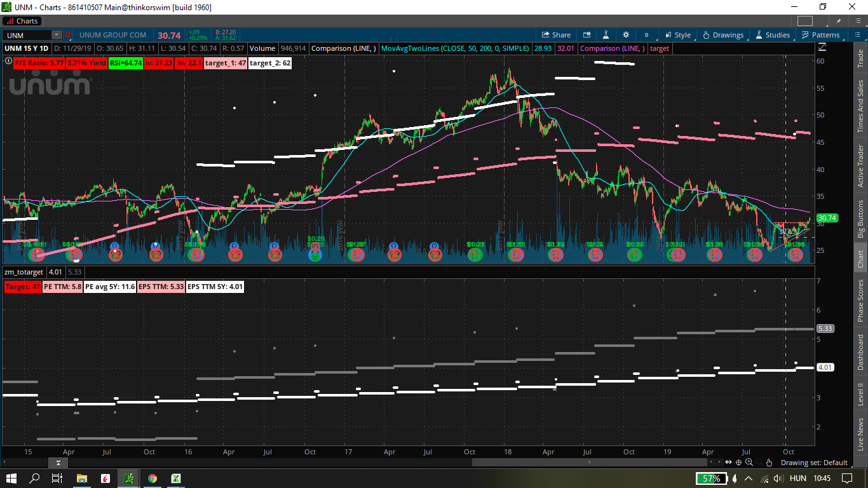Open Excel from taskbar

176,478
